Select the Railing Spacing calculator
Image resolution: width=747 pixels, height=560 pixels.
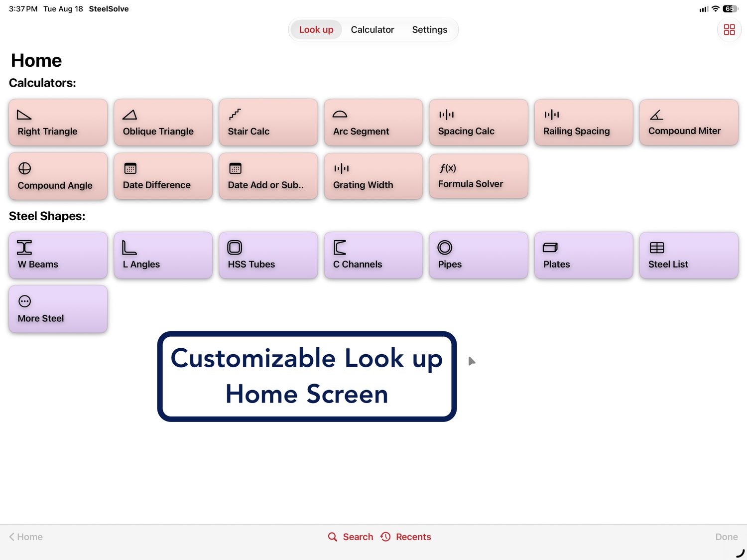[x=583, y=123]
